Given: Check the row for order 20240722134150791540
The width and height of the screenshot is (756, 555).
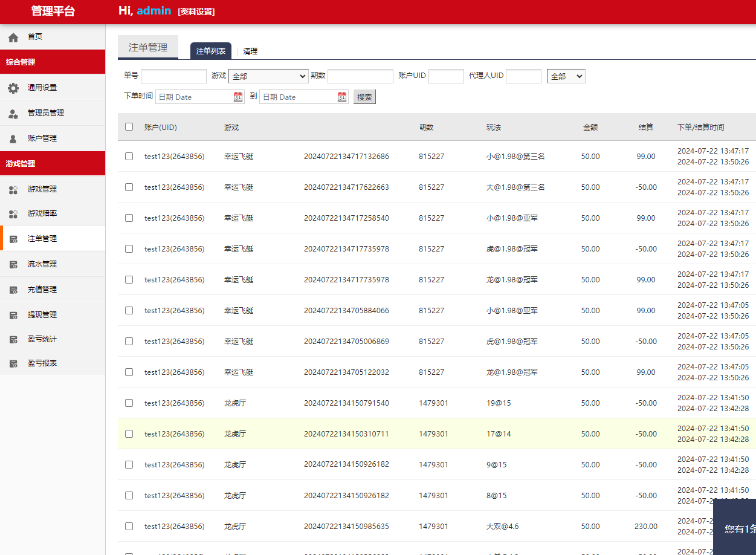Looking at the screenshot, I should pos(129,403).
